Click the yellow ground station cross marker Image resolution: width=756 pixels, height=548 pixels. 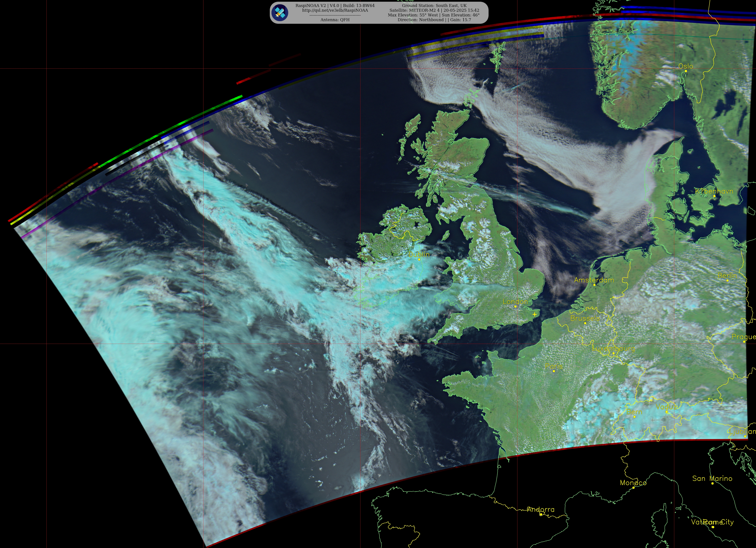tap(535, 314)
